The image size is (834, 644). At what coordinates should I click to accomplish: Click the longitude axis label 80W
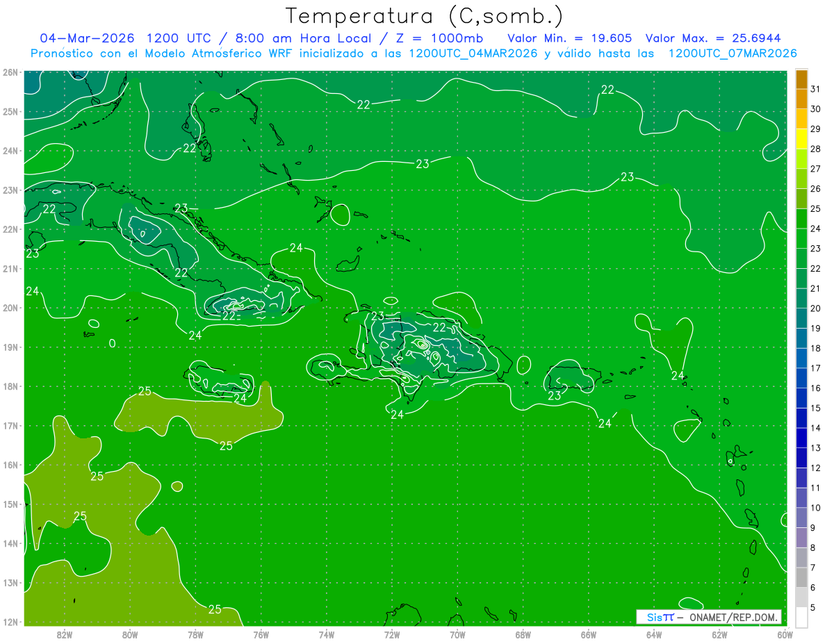pyautogui.click(x=130, y=634)
